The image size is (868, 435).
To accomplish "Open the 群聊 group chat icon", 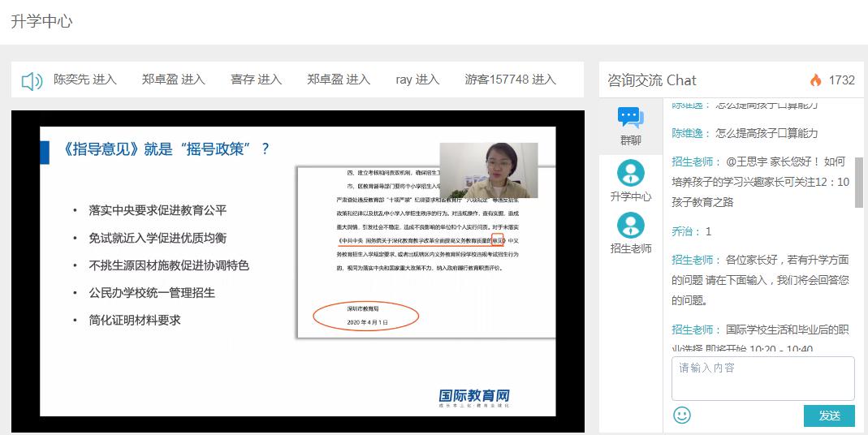I will click(x=631, y=117).
